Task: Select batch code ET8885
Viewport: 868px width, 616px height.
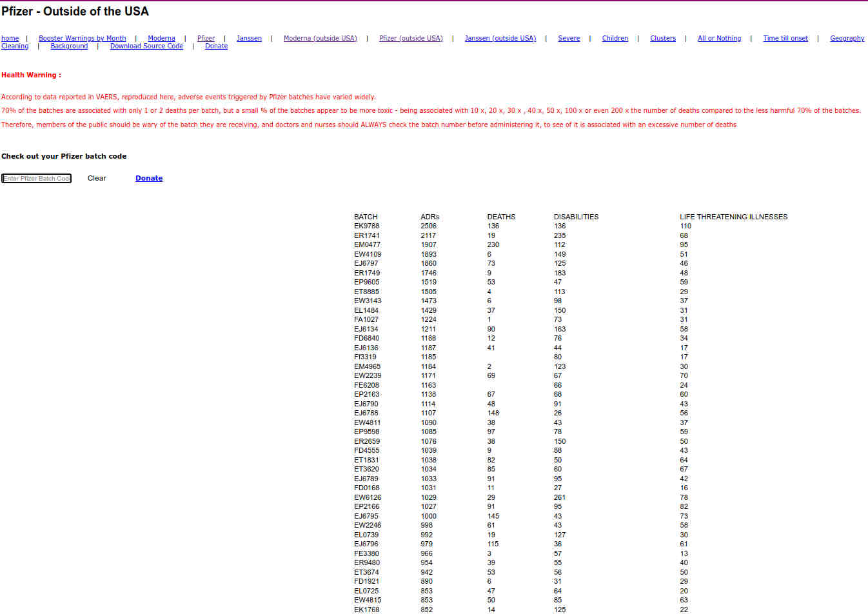Action: point(367,292)
